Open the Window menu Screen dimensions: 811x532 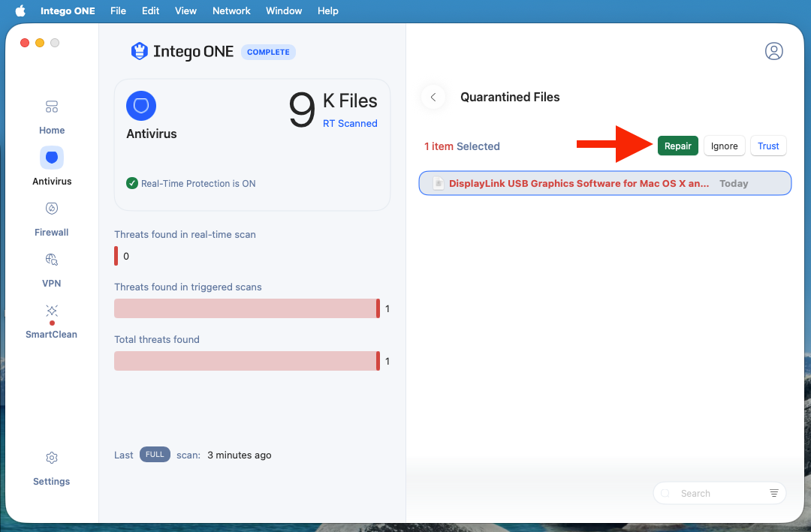click(x=284, y=11)
